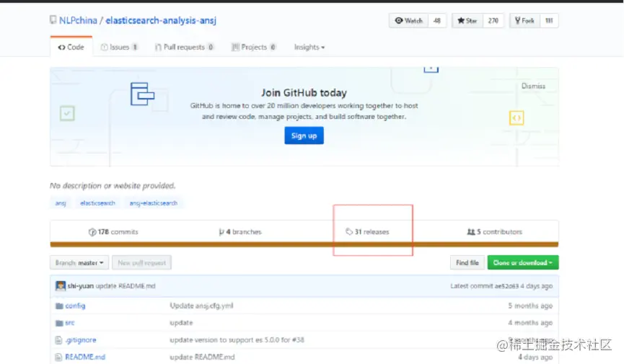
Task: Click the folder icon beside config
Action: coord(59,306)
